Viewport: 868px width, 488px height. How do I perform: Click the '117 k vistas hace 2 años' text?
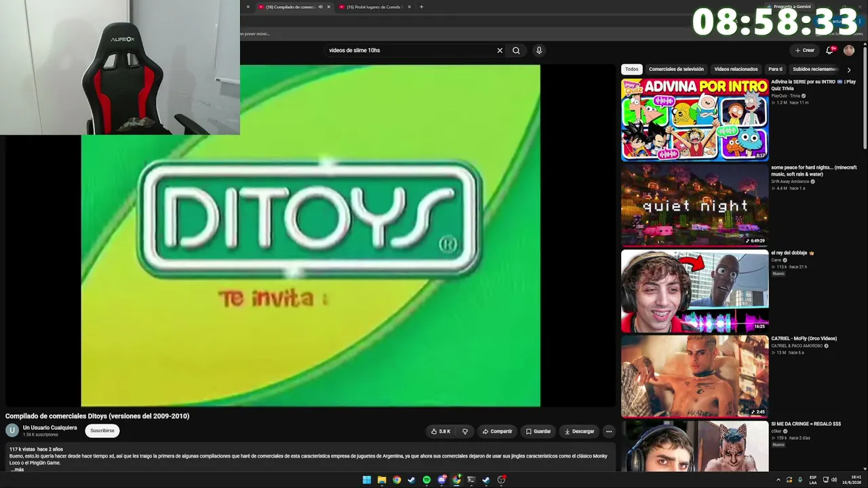[x=36, y=449]
